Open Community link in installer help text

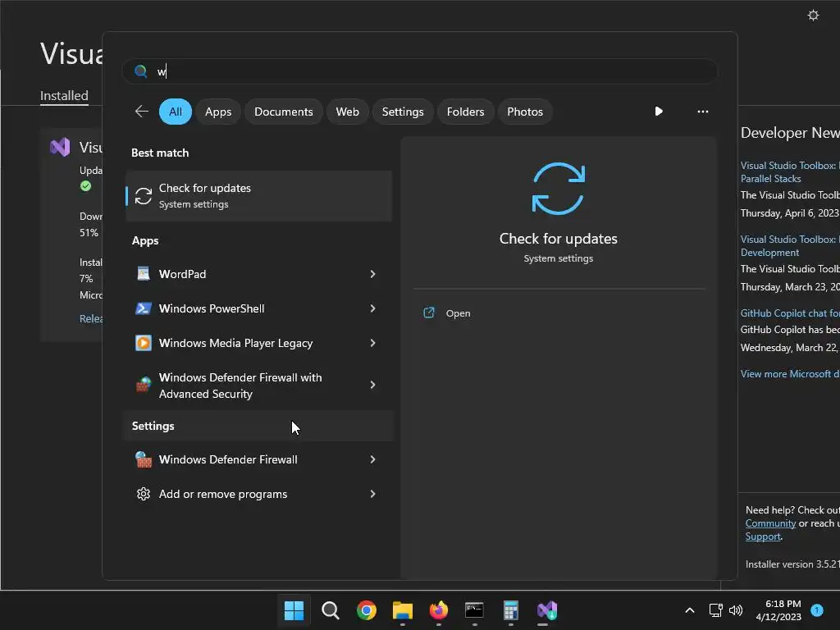(770, 523)
